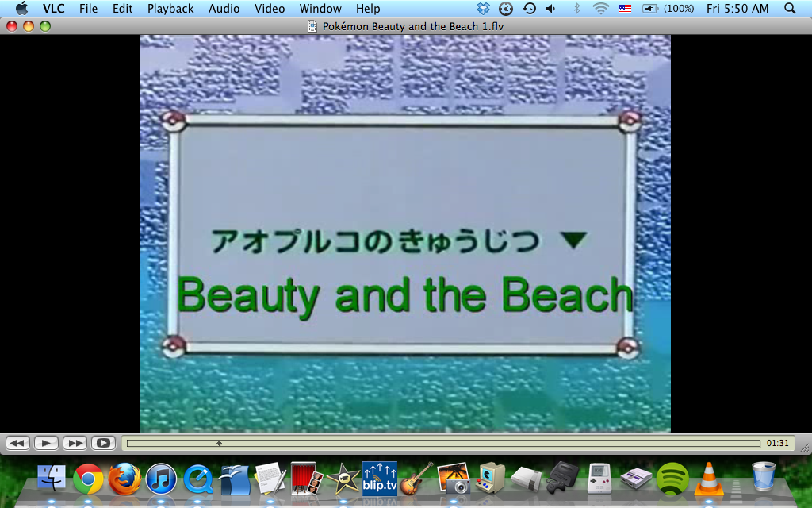Open the Audio menu
The width and height of the screenshot is (812, 508).
pos(224,8)
